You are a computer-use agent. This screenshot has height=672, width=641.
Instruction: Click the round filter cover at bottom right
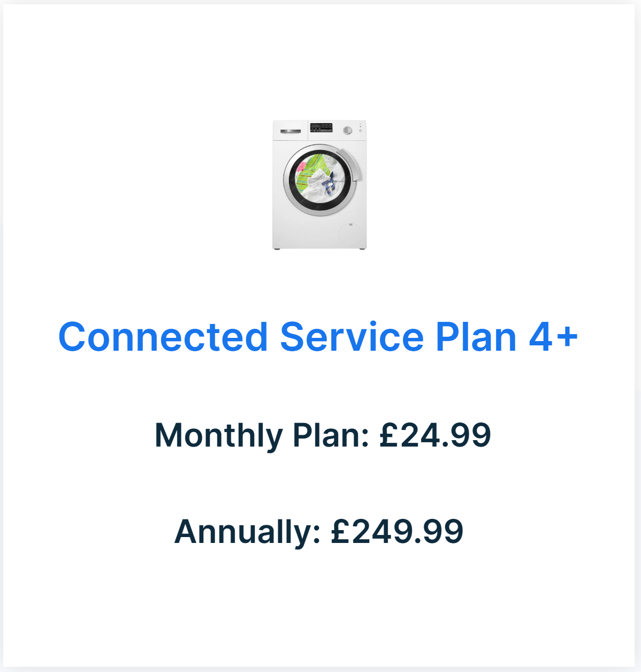point(350,234)
